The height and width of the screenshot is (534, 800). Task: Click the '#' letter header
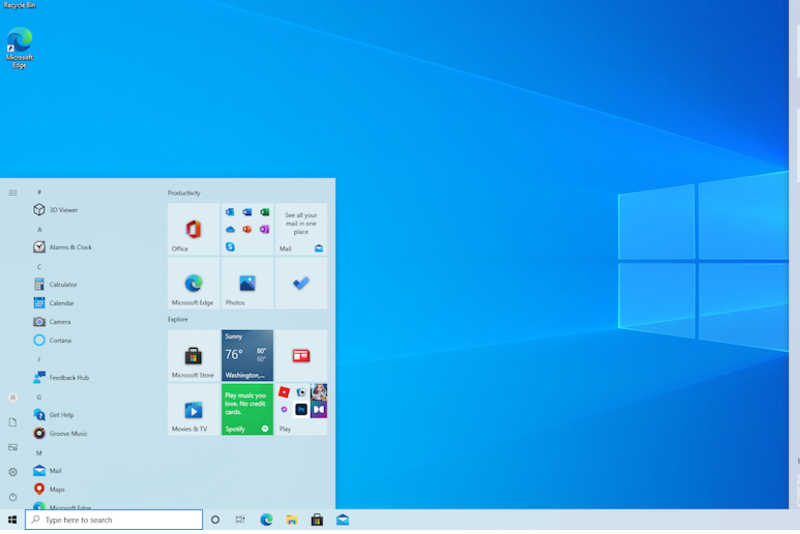click(39, 192)
